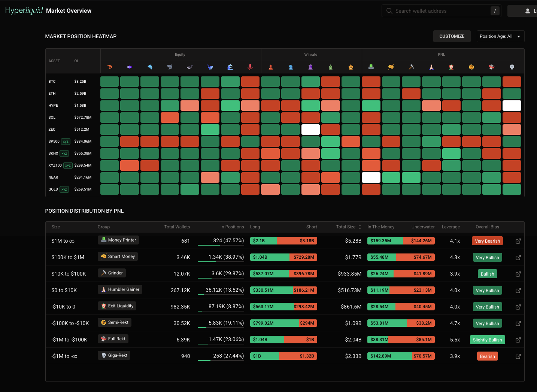Open external link for Money Printer row
537x392 pixels.
[x=518, y=241]
